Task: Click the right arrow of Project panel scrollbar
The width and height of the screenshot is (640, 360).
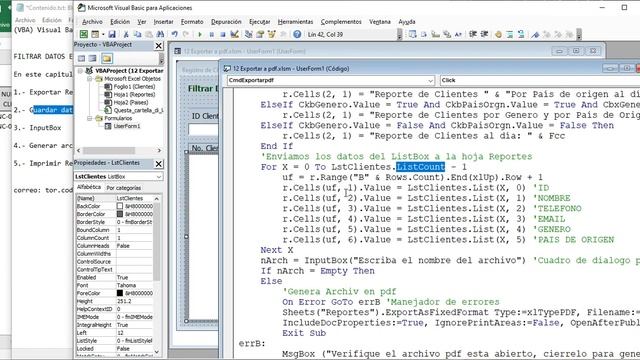Action: [x=159, y=151]
